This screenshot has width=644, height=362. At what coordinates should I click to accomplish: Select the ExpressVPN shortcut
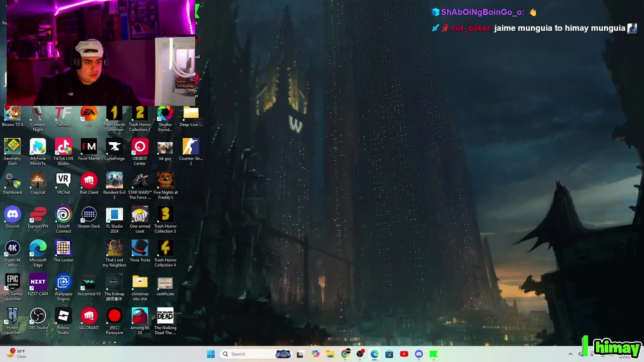(x=38, y=217)
